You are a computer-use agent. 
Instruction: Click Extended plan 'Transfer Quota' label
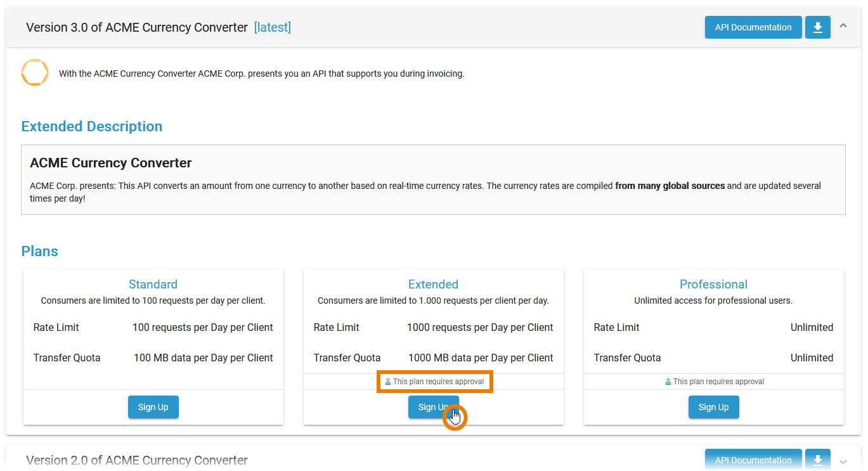click(x=347, y=358)
